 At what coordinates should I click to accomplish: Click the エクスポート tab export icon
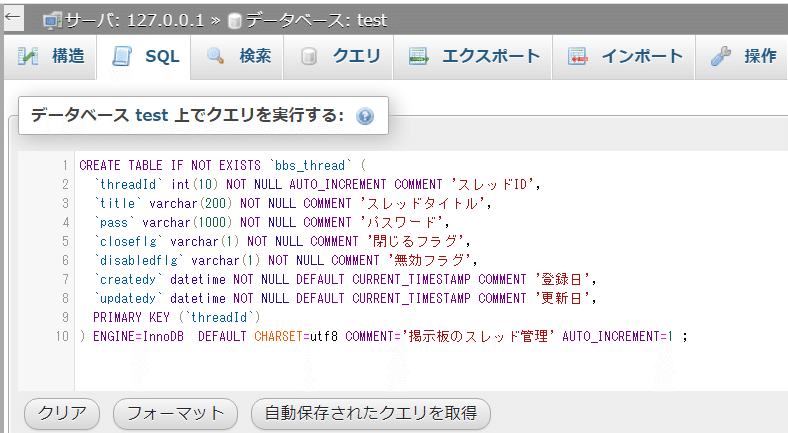(x=418, y=56)
